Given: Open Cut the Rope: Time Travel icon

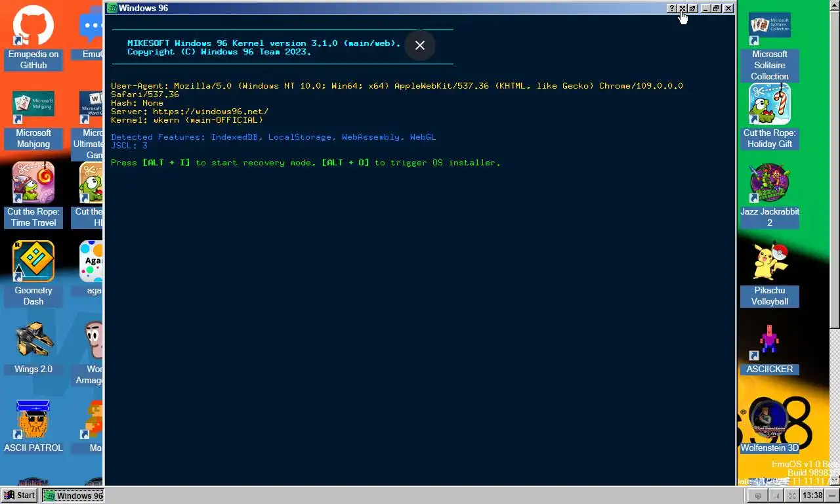Looking at the screenshot, I should 33,195.
